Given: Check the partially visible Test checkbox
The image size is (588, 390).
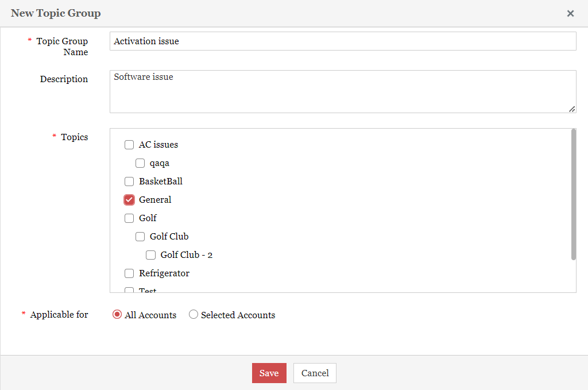Looking at the screenshot, I should pyautogui.click(x=129, y=290).
